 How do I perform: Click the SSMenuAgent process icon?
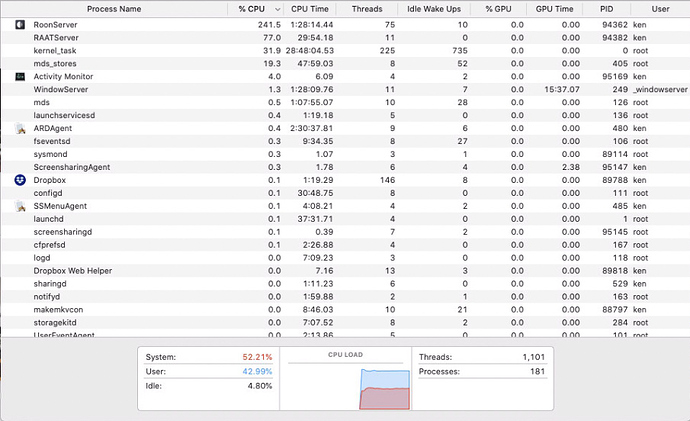pyautogui.click(x=20, y=206)
